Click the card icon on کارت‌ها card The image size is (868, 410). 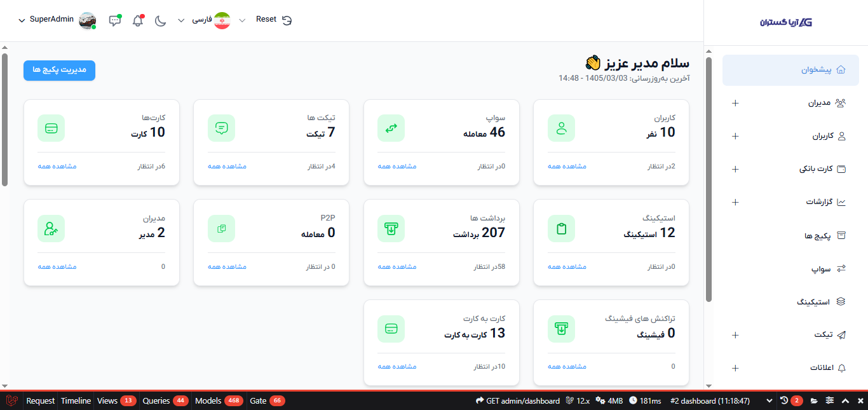[x=51, y=128]
